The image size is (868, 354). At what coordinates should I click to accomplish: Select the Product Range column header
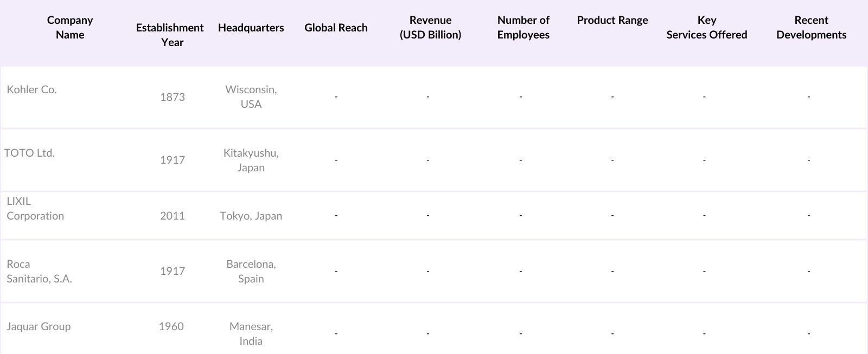(x=612, y=21)
